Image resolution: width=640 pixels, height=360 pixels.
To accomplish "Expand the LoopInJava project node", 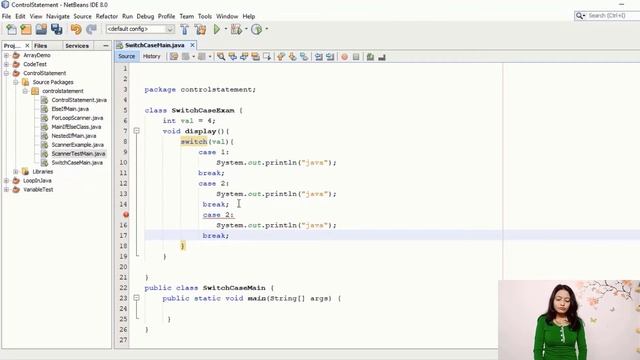I will [6, 180].
